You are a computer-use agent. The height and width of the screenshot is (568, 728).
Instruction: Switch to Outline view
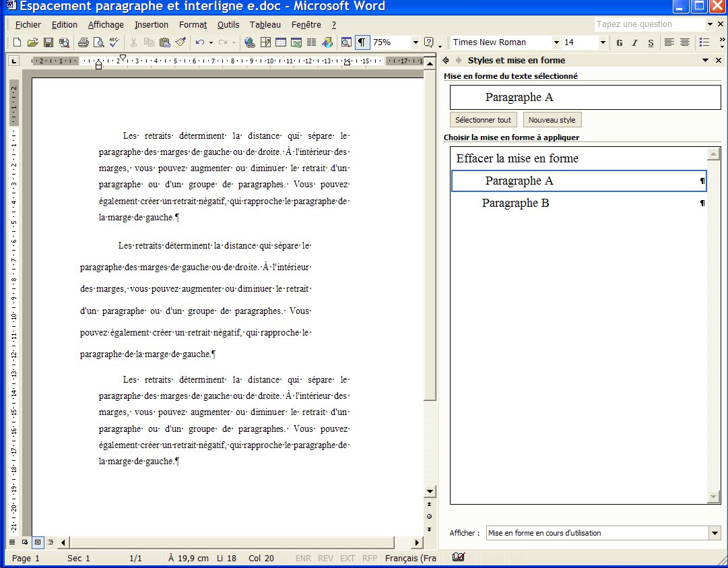pyautogui.click(x=51, y=542)
